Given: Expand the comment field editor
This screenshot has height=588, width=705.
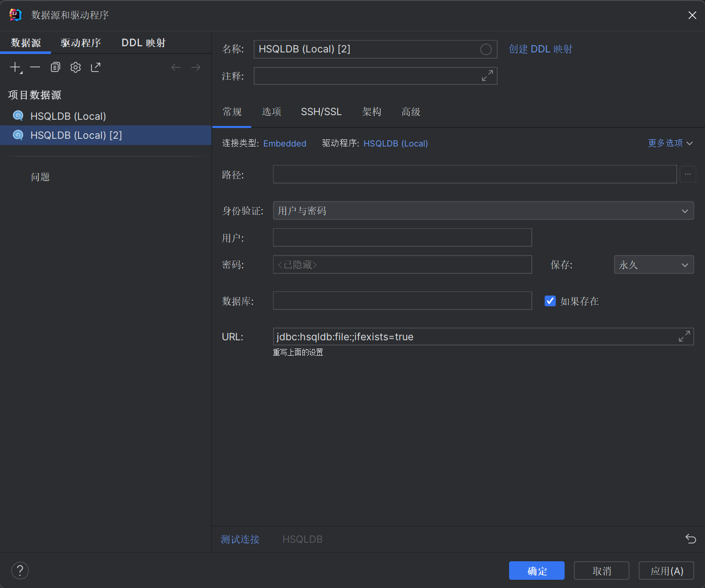Looking at the screenshot, I should (487, 76).
